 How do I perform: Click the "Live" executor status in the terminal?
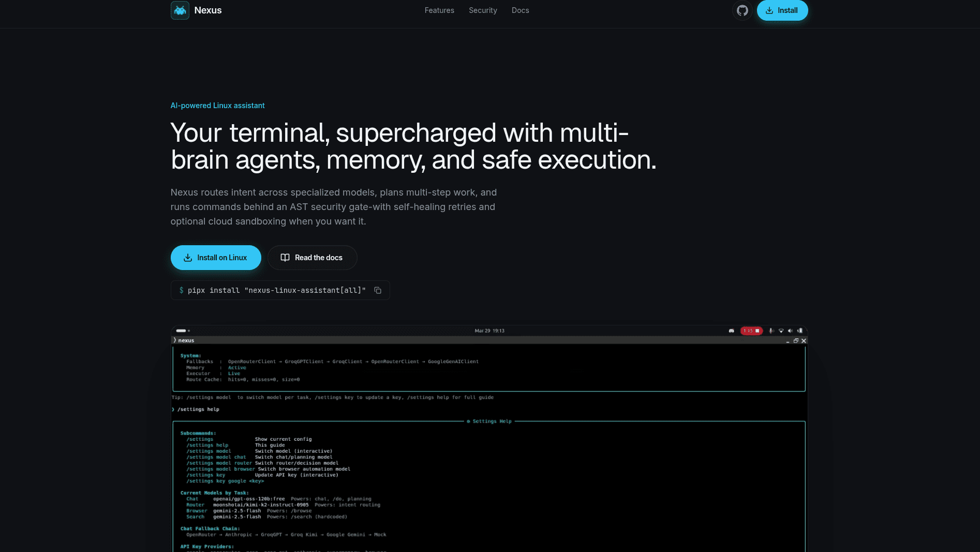pos(234,374)
